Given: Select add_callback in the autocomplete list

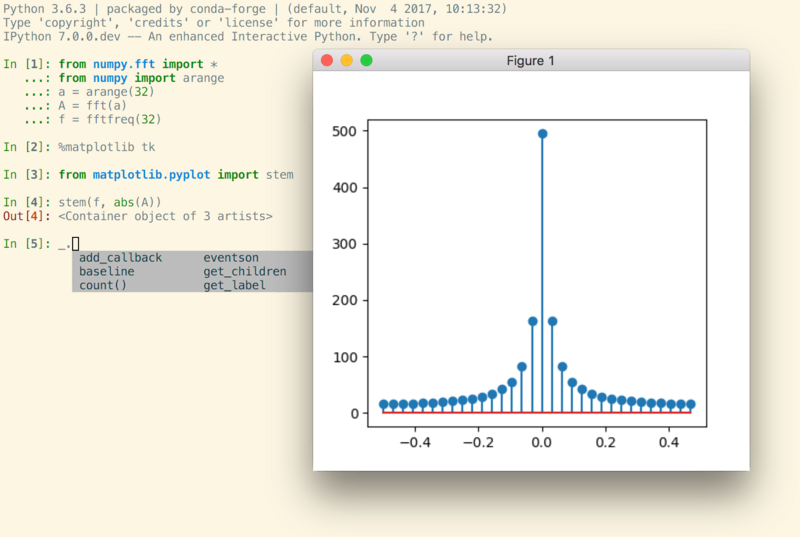Looking at the screenshot, I should click(120, 257).
